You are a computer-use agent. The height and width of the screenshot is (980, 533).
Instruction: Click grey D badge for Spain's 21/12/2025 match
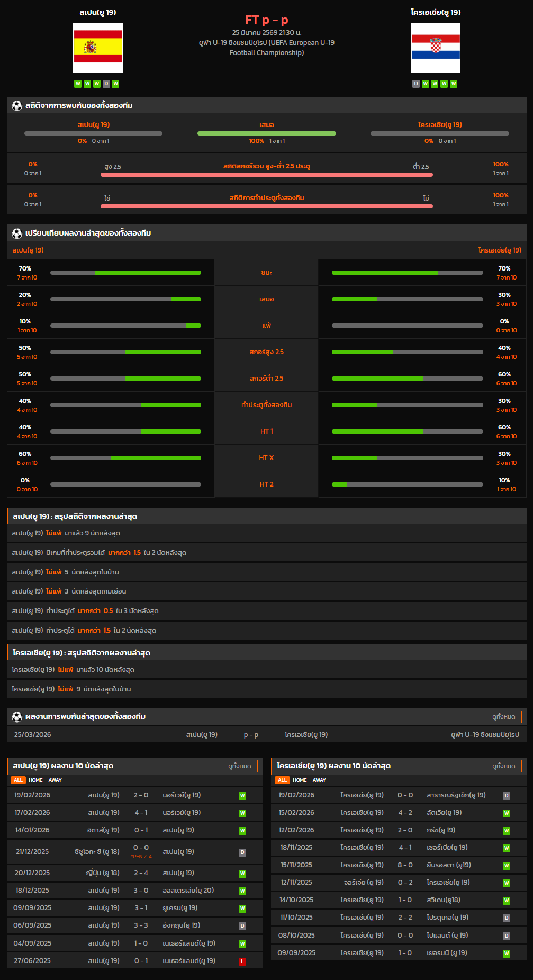coord(242,852)
